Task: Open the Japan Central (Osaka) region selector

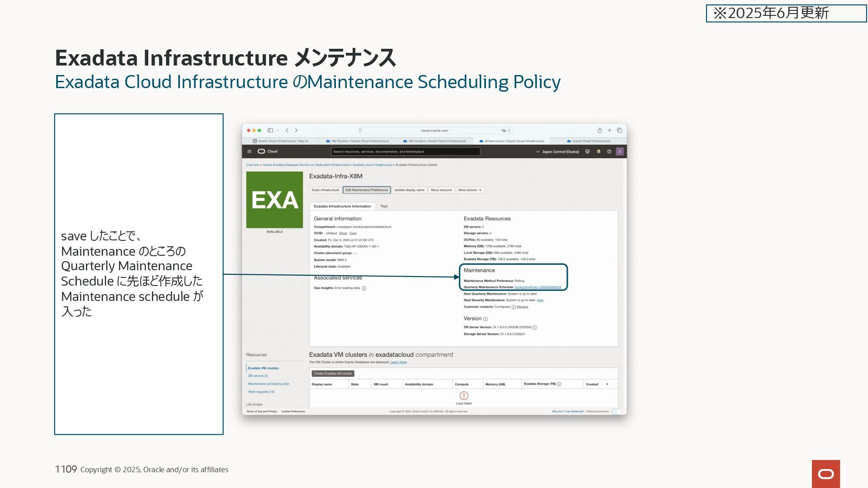Action: (557, 152)
